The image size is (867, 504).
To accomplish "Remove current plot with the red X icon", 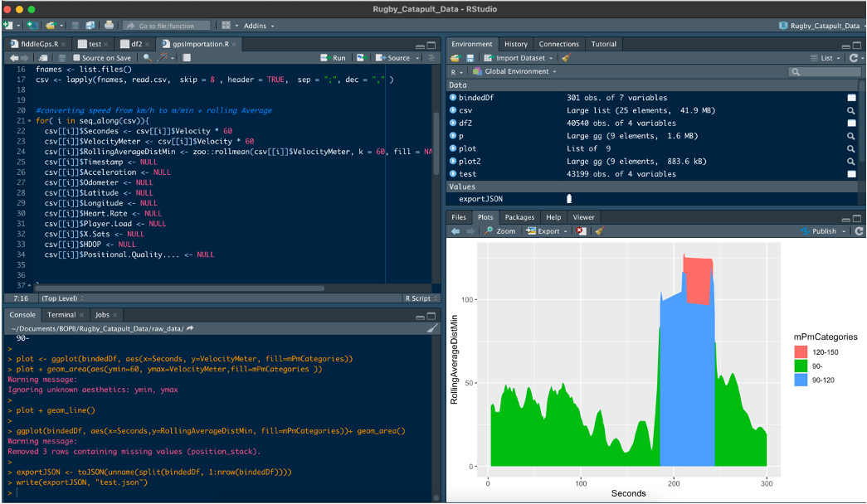I will (x=582, y=231).
